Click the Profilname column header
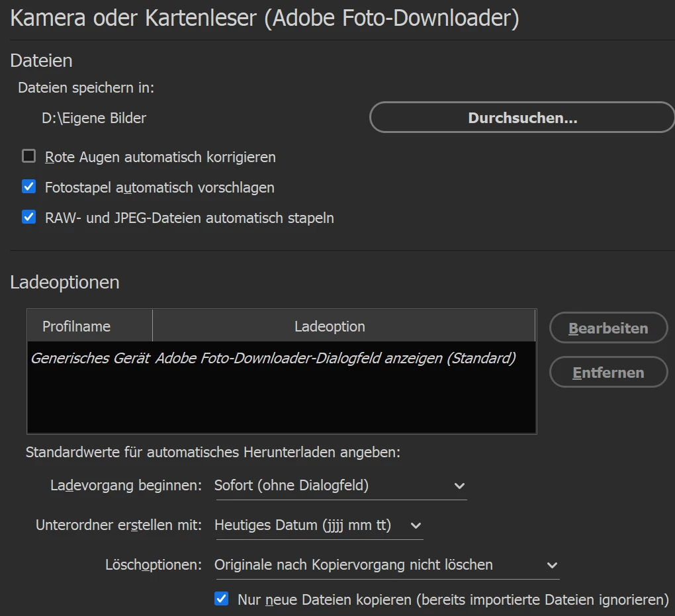Viewport: 675px width, 616px height. pyautogui.click(x=89, y=326)
